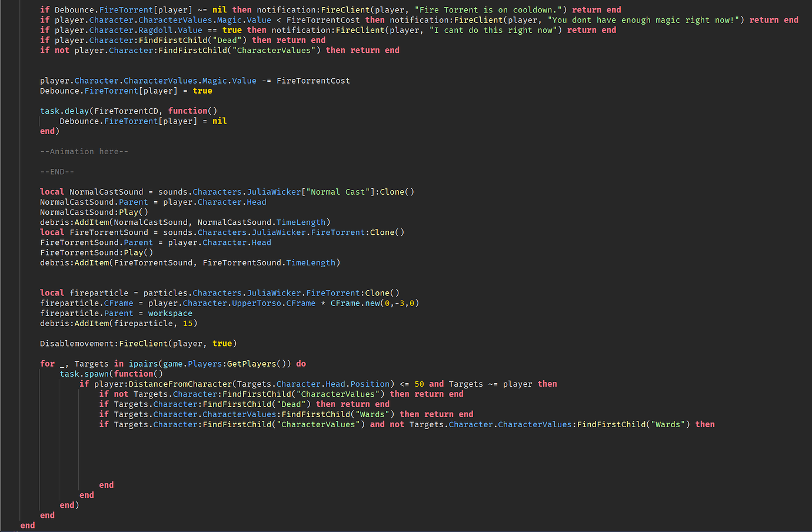Select the Magic.Value subtraction statement
The width and height of the screenshot is (812, 532).
tap(194, 81)
